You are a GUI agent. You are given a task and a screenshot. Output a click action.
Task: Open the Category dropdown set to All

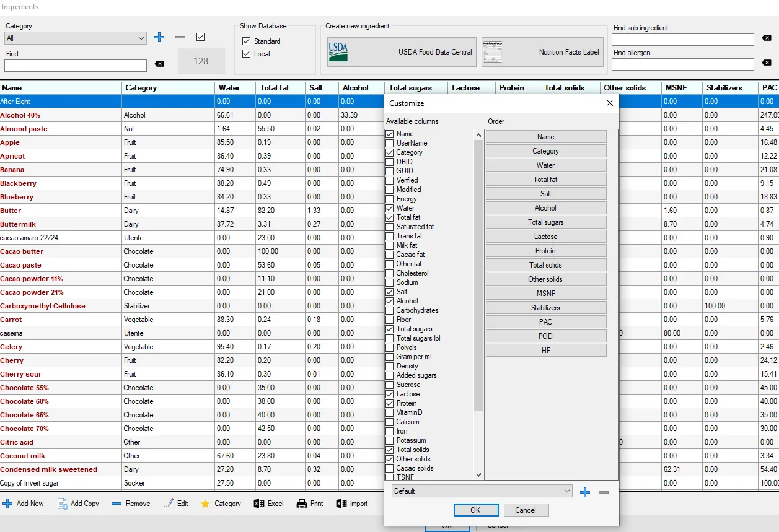[x=76, y=38]
